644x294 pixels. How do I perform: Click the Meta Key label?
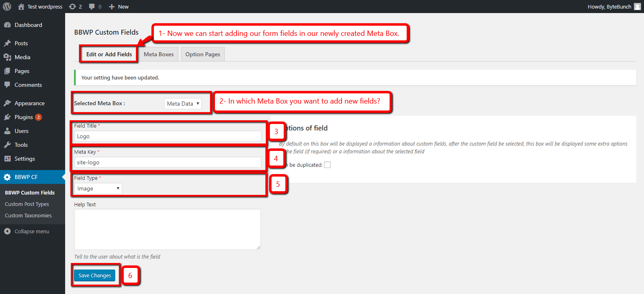pos(85,152)
